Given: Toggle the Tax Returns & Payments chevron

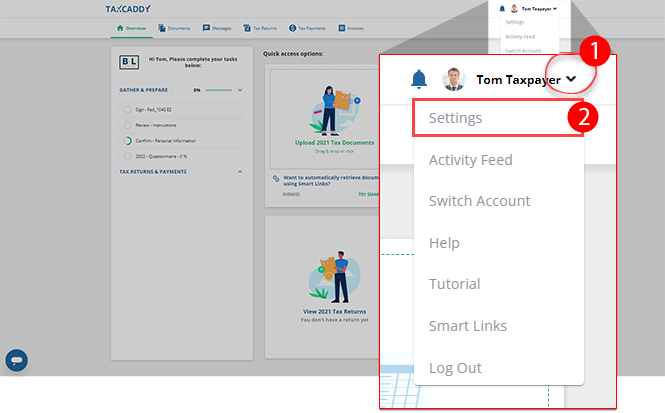Looking at the screenshot, I should [240, 172].
